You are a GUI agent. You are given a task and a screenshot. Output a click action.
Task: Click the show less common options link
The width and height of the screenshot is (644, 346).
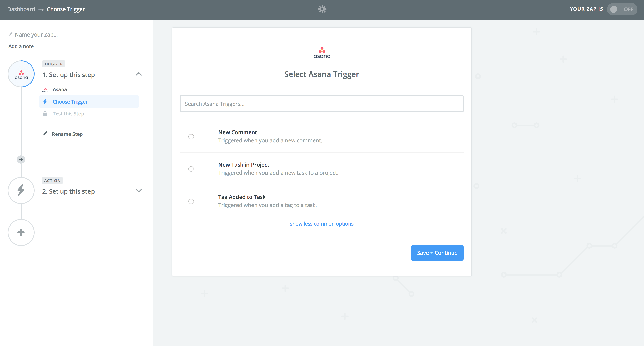[322, 223]
